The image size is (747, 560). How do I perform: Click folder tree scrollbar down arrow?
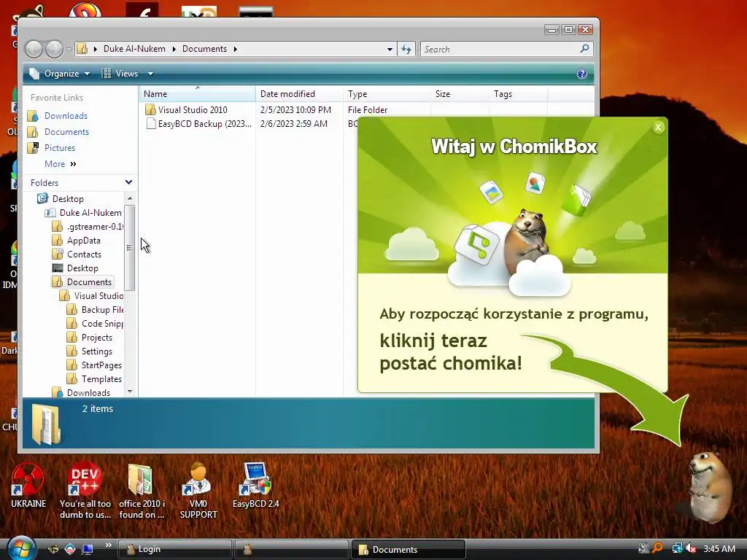(130, 392)
